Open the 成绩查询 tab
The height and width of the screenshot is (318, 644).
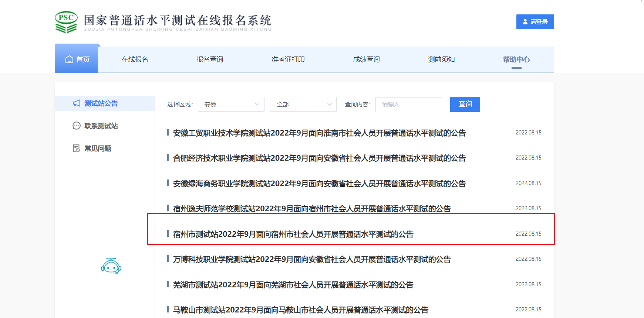pyautogui.click(x=366, y=59)
